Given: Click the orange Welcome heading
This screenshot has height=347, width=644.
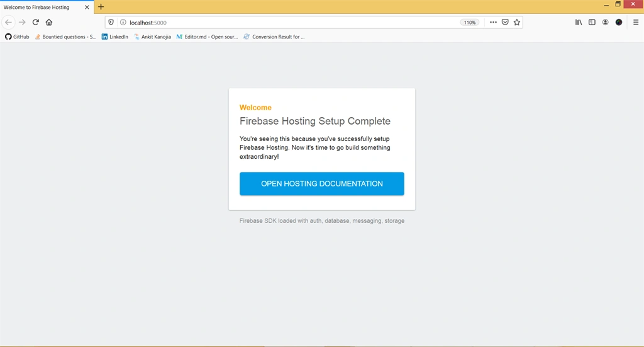Looking at the screenshot, I should [255, 107].
